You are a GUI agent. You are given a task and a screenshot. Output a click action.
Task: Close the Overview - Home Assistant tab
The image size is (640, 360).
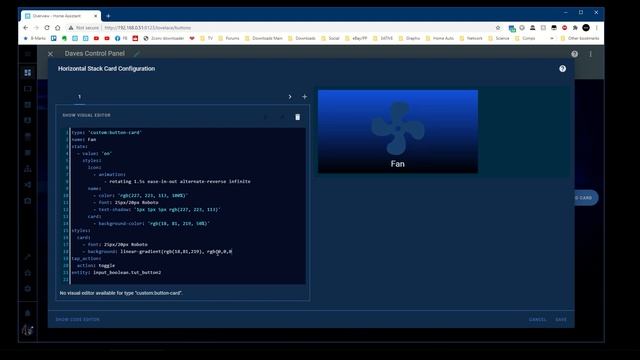pos(96,16)
